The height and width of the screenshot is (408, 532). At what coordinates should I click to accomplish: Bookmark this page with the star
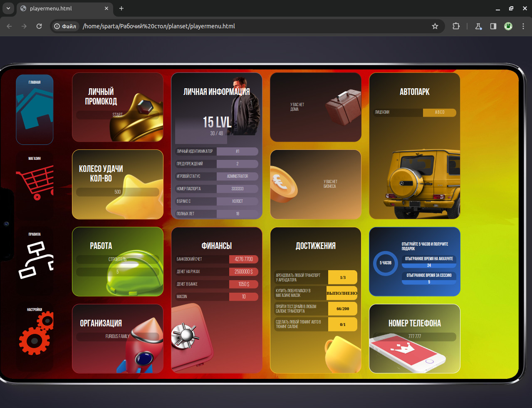click(435, 26)
